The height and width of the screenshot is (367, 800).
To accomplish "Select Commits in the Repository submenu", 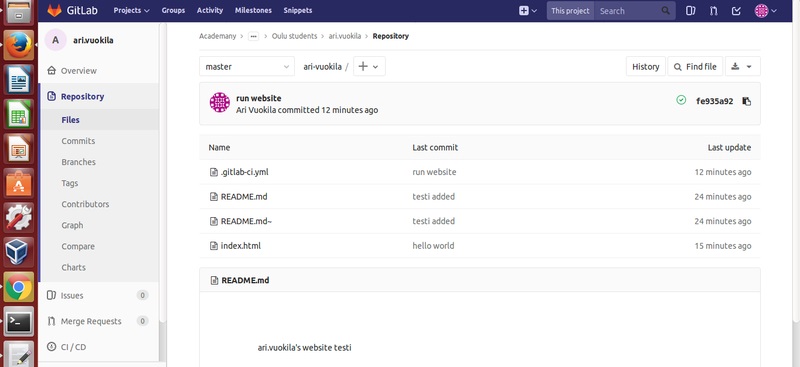I will coord(78,141).
